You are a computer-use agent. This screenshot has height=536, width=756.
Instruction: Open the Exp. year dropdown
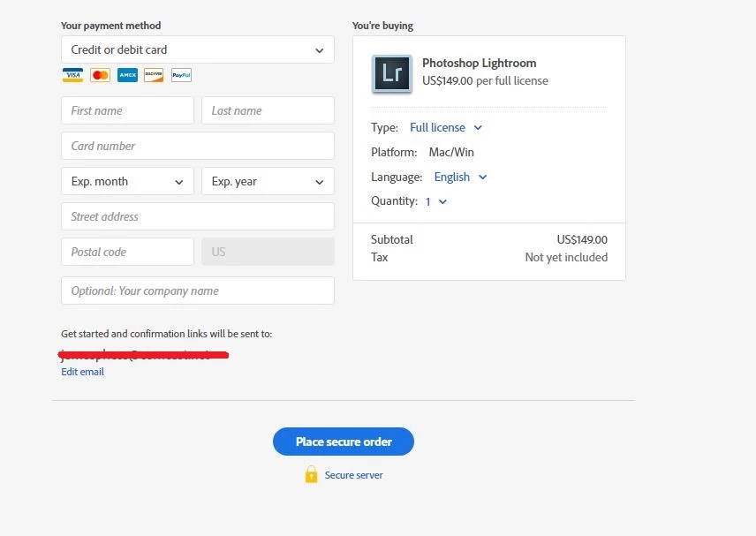click(x=268, y=181)
